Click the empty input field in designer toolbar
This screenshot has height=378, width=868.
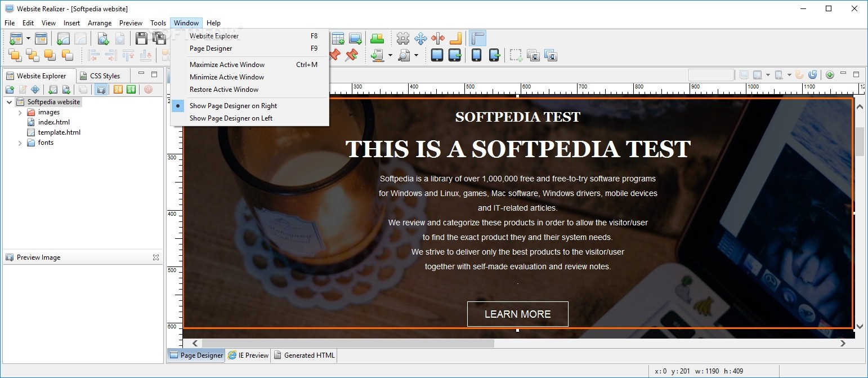click(711, 75)
